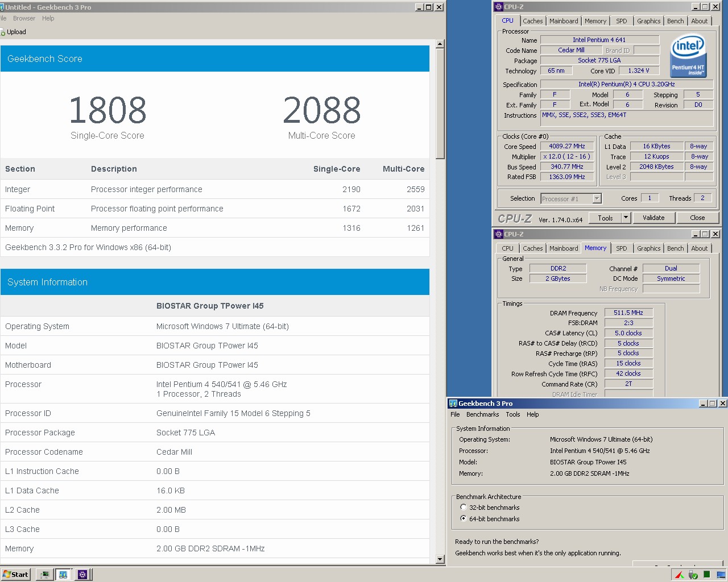Viewport: 728px width, 582px height.
Task: Click the Memory Type value DDR2
Action: [558, 268]
